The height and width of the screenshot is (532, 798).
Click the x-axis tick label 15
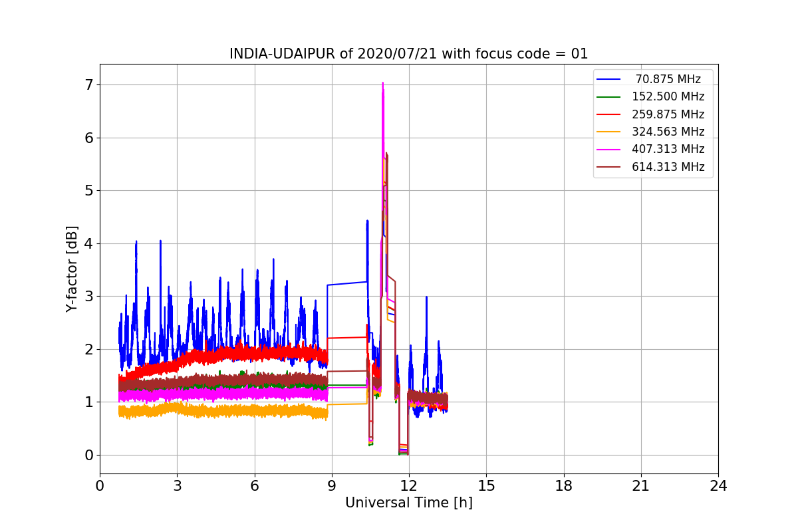[486, 486]
